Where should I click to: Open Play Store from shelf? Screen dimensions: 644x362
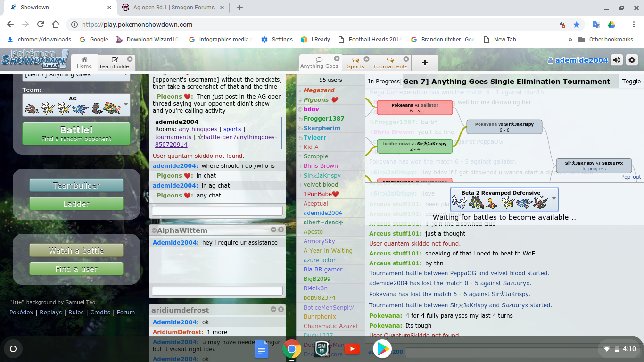[382, 349]
